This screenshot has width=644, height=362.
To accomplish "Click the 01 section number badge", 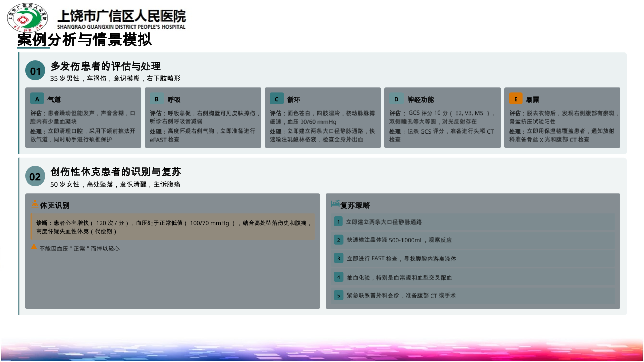I will pos(35,71).
